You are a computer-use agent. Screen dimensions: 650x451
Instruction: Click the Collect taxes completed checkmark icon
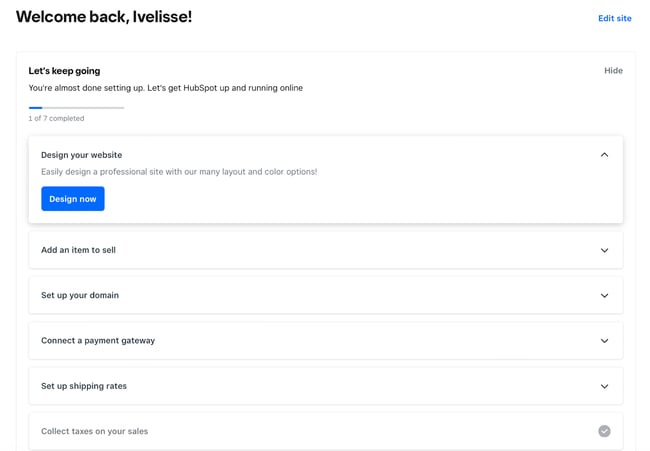point(604,431)
